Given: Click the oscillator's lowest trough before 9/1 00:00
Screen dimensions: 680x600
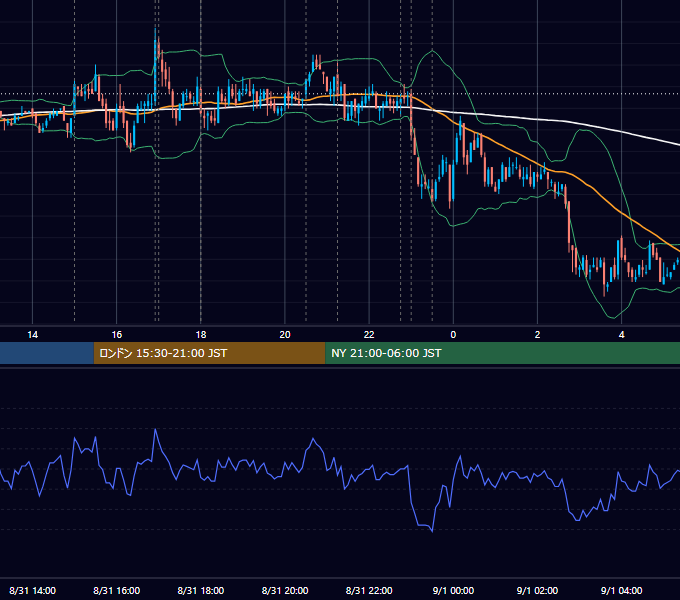Looking at the screenshot, I should (432, 531).
